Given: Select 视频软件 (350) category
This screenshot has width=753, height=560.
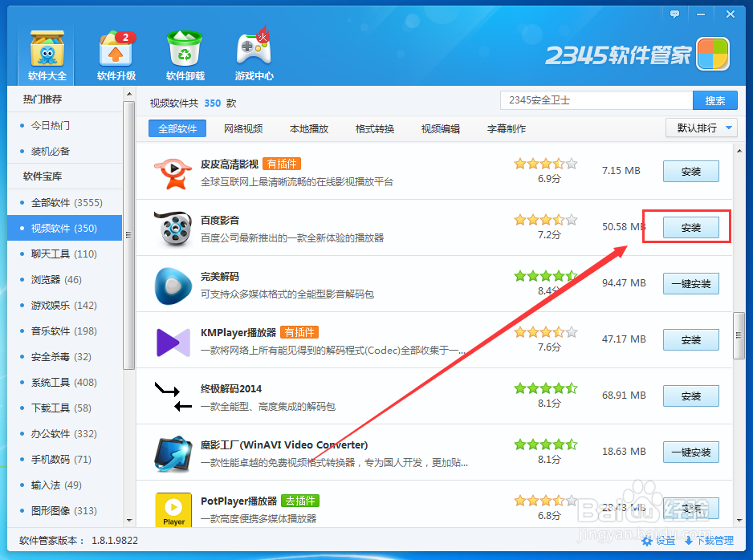Looking at the screenshot, I should coord(64,228).
